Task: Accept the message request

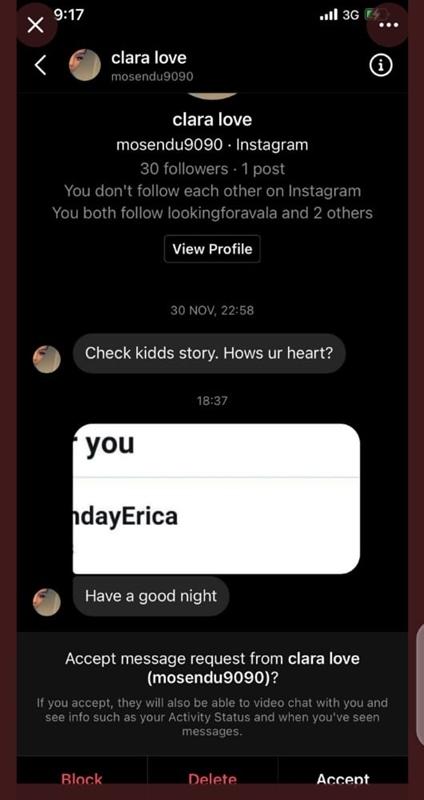Action: [x=343, y=779]
